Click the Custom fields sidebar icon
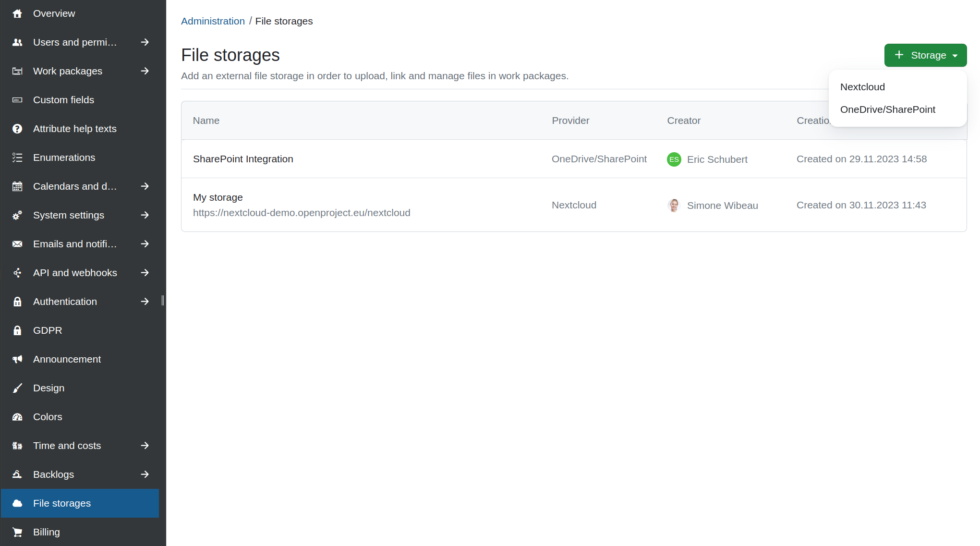This screenshot has width=980, height=546. click(x=17, y=99)
